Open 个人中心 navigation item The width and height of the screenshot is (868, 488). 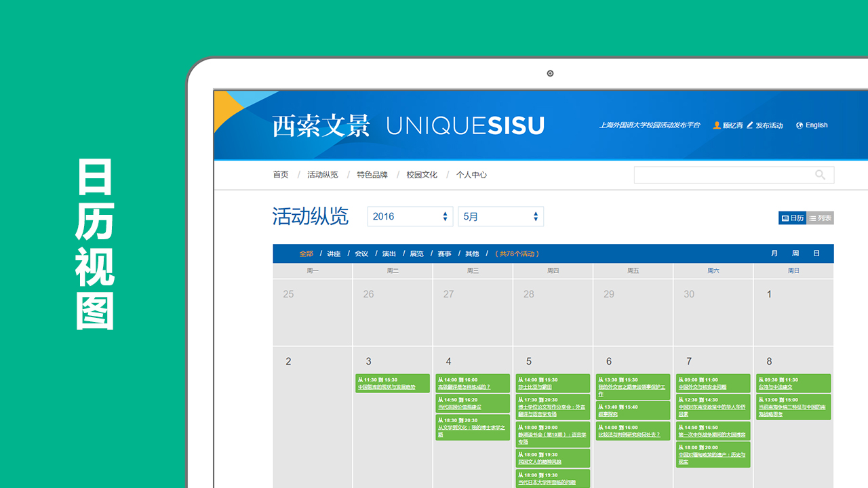pos(471,175)
